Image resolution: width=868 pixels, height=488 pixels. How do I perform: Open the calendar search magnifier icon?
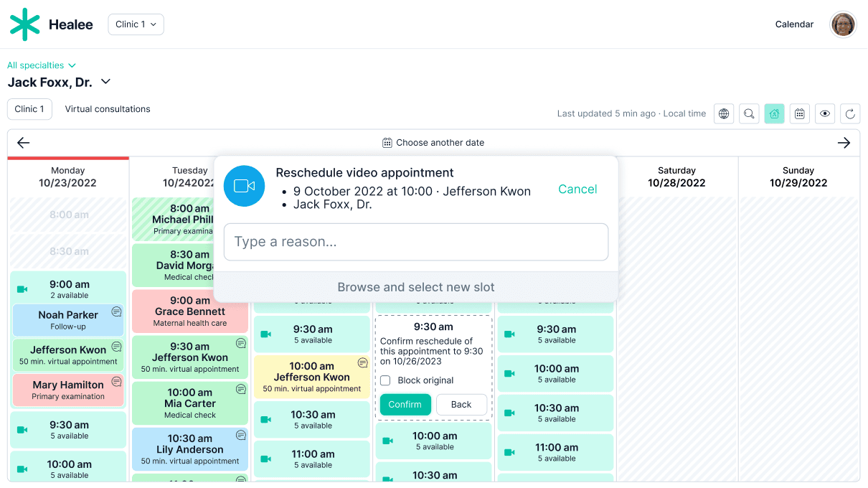pos(749,113)
